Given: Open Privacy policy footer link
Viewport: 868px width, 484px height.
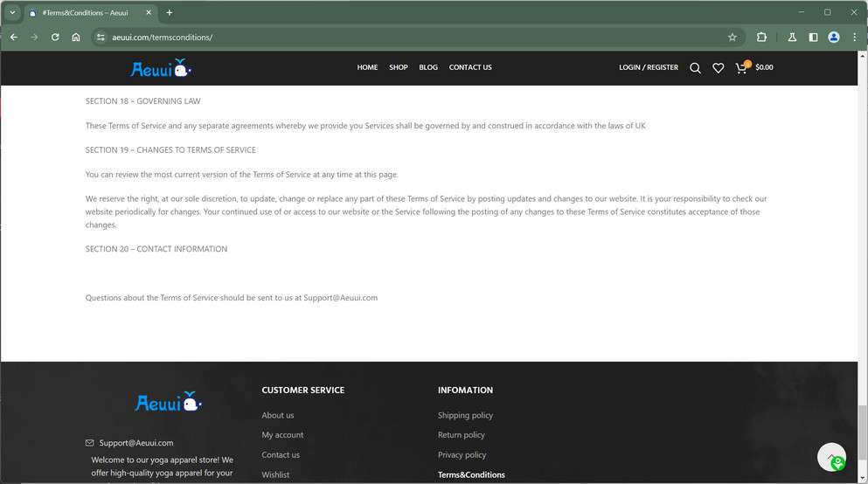Looking at the screenshot, I should 462,455.
